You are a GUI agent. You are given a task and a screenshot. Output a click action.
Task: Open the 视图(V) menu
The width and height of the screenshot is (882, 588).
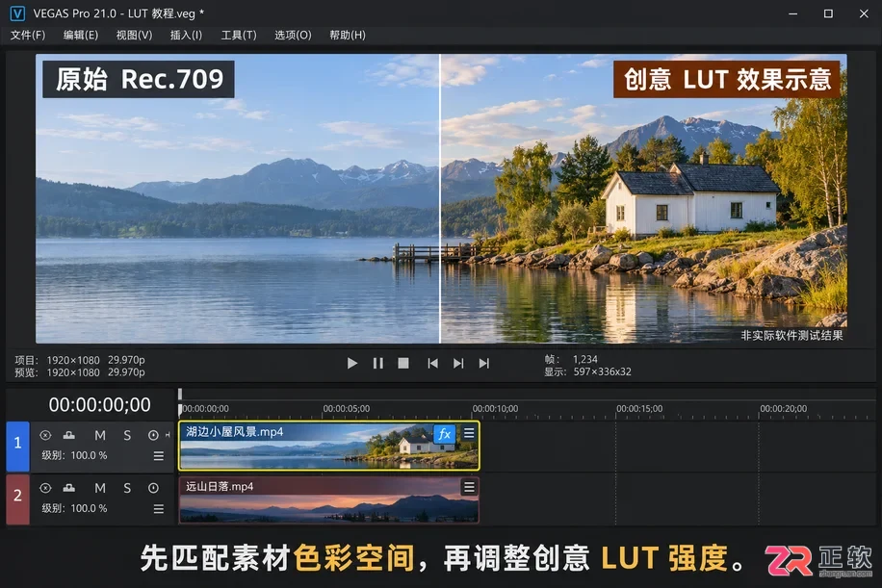coord(134,35)
